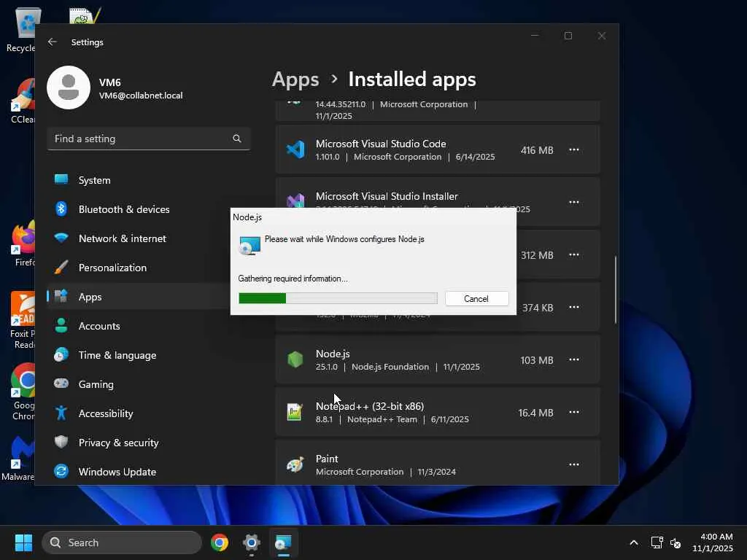Viewport: 747px width, 560px height.
Task: Click the Node.js installer progress bar
Action: (x=338, y=298)
